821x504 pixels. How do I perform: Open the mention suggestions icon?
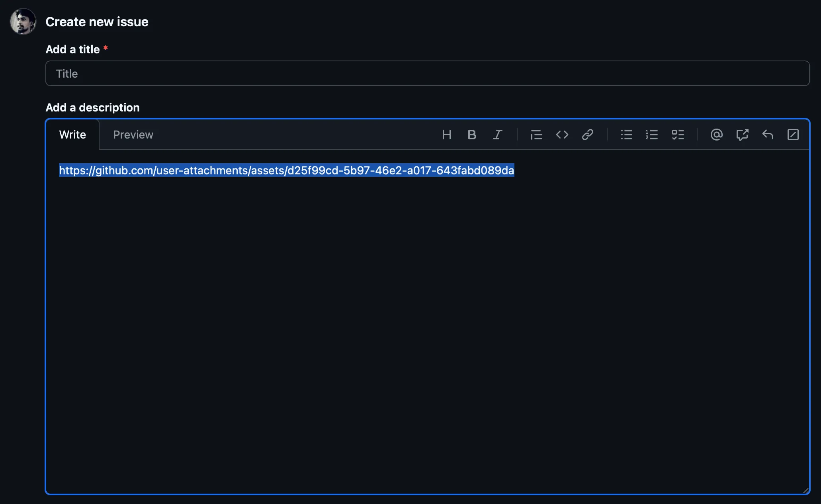tap(716, 135)
